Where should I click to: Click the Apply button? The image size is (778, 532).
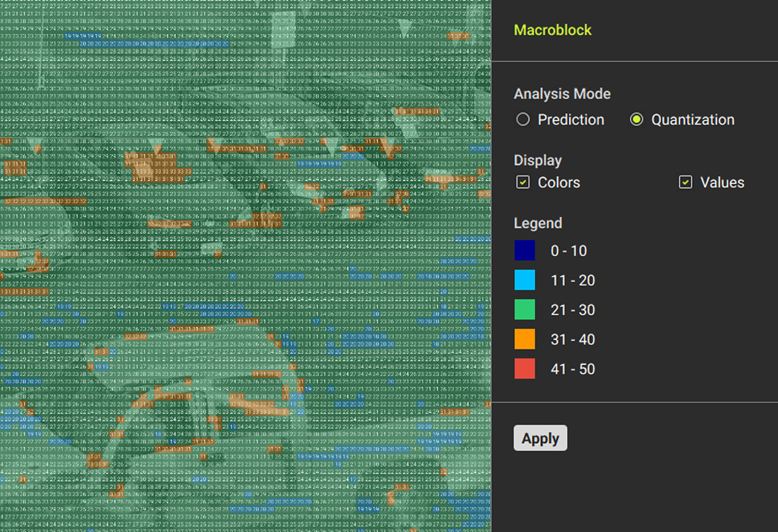[540, 438]
